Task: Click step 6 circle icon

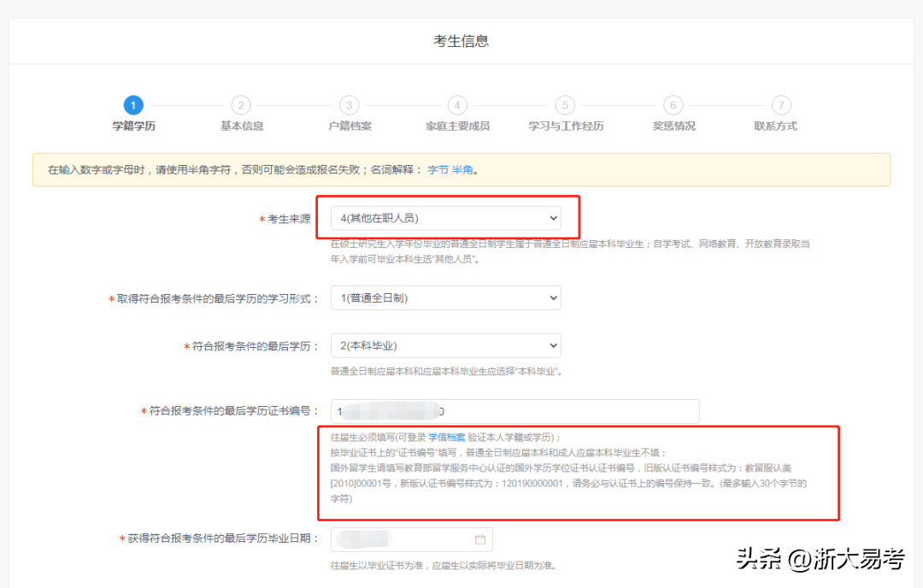Action: coord(673,105)
